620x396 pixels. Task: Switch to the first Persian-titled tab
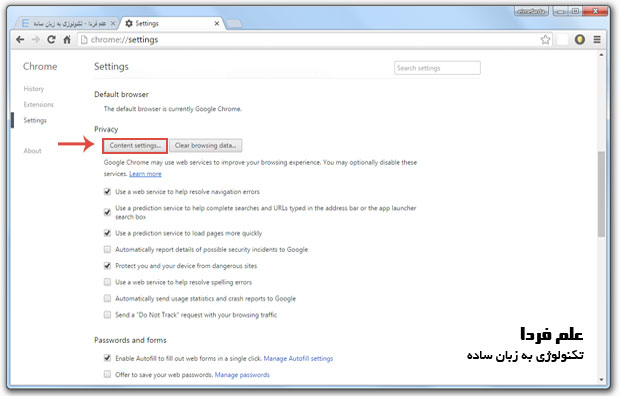(x=67, y=24)
